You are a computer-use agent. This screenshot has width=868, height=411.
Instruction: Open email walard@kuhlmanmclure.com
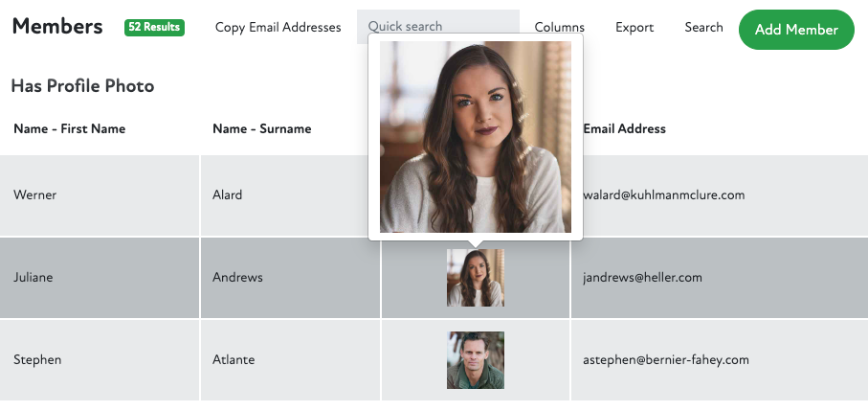[663, 195]
